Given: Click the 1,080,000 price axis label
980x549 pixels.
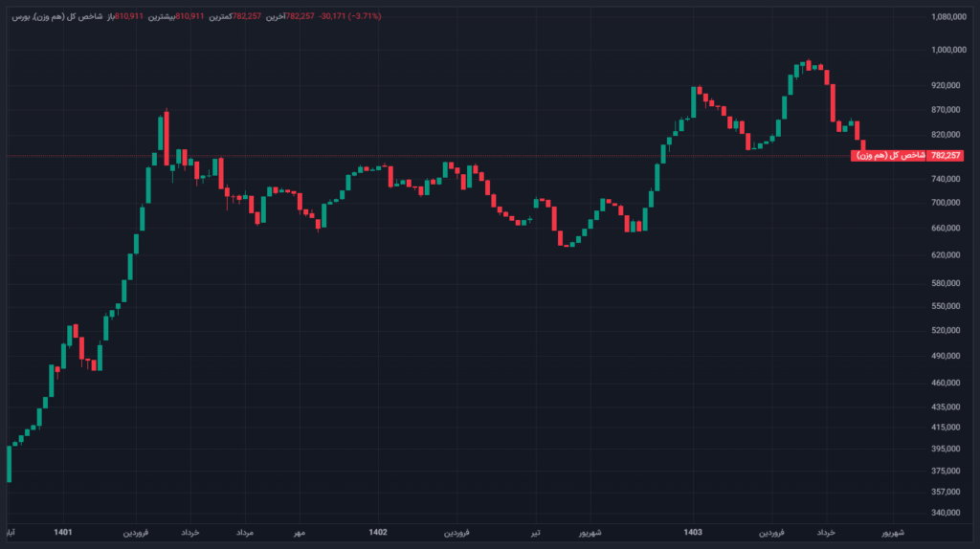Looking at the screenshot, I should pyautogui.click(x=948, y=17).
